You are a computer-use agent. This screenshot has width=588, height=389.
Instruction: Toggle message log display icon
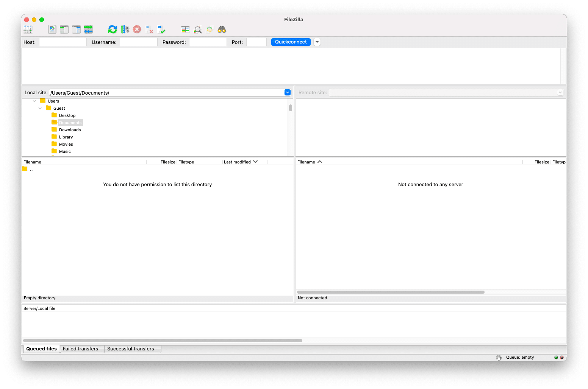pyautogui.click(x=52, y=29)
